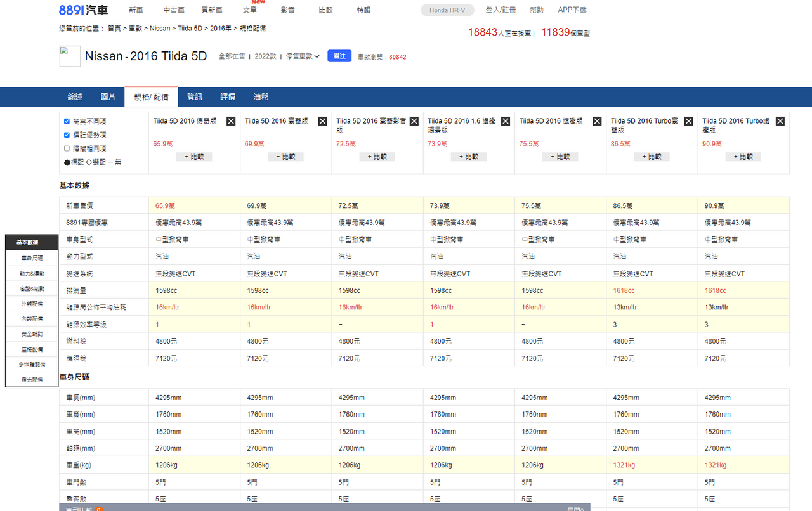The width and height of the screenshot is (812, 511).
Task: Click Tiida 5D in breadcrumb
Action: click(190, 29)
